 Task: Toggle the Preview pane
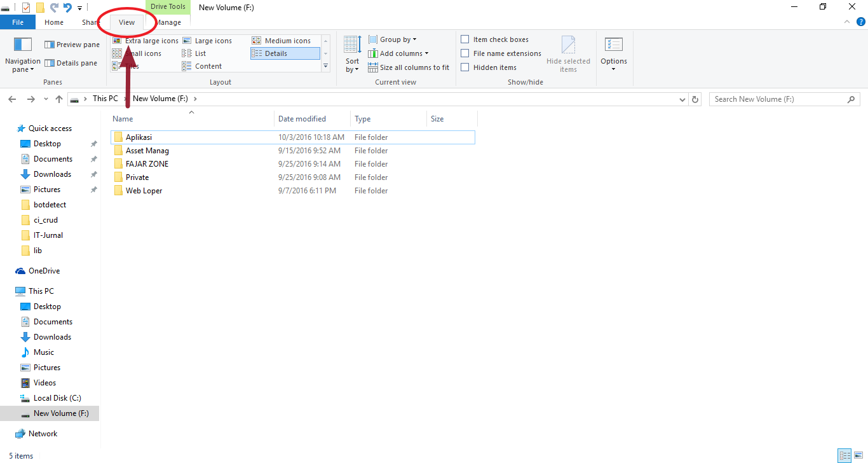click(71, 44)
